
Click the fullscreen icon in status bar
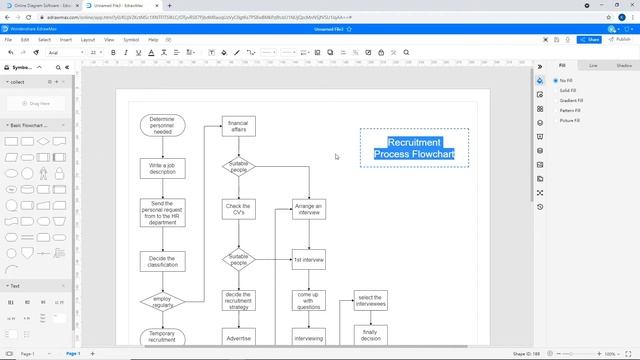tap(628, 354)
